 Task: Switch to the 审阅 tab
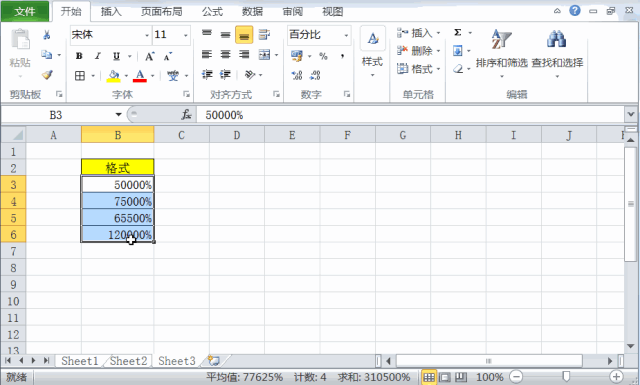pyautogui.click(x=293, y=12)
